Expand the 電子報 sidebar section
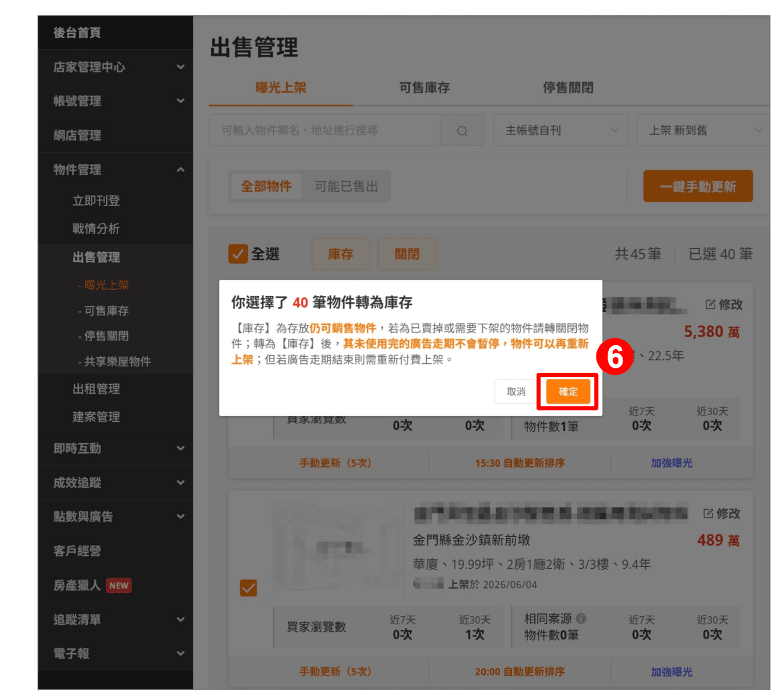The image size is (784, 695). click(x=115, y=654)
